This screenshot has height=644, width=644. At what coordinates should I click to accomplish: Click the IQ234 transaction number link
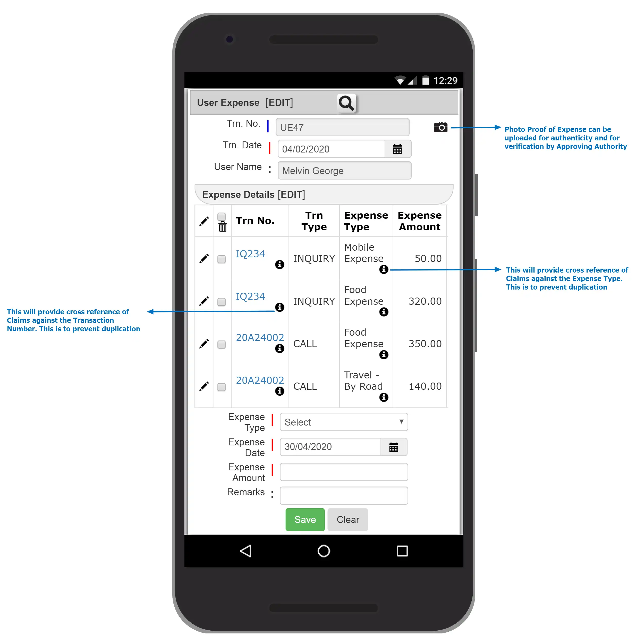click(251, 253)
